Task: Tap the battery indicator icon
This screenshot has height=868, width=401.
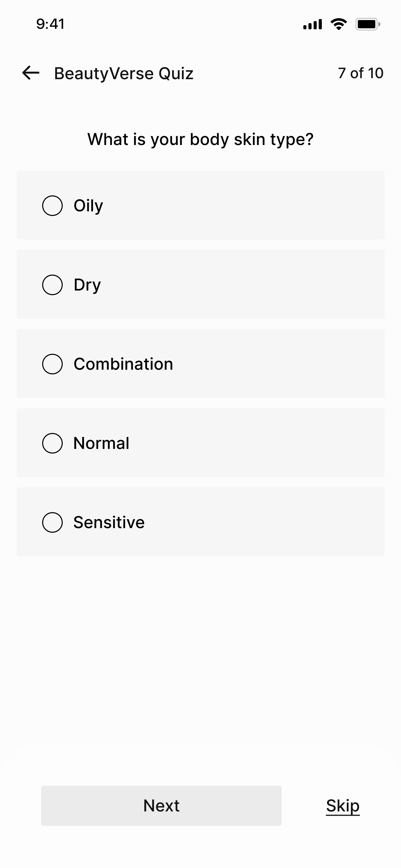Action: (368, 24)
